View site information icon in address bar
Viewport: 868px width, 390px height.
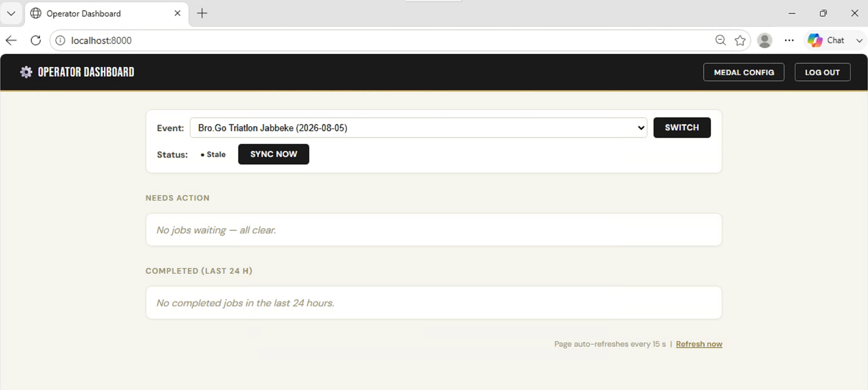[x=60, y=40]
